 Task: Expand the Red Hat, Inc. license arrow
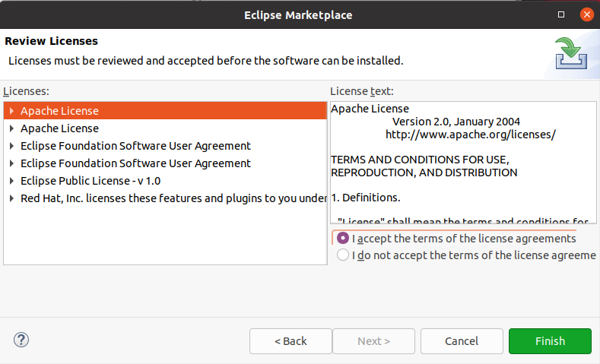[12, 198]
